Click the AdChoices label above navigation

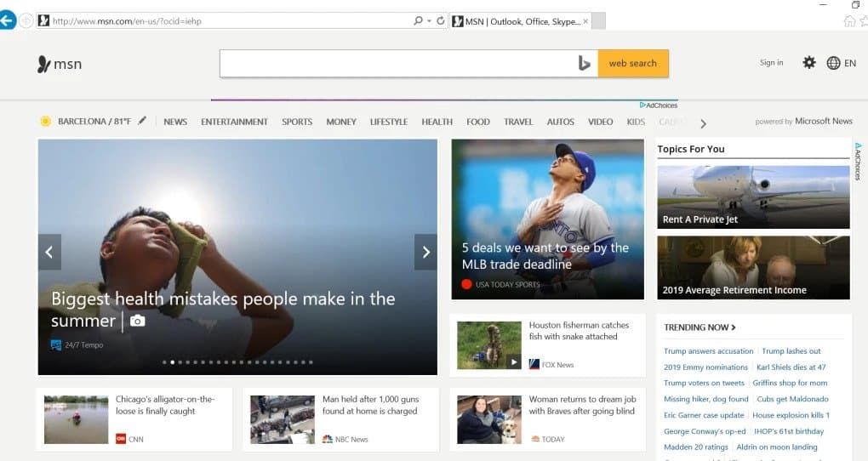(658, 105)
